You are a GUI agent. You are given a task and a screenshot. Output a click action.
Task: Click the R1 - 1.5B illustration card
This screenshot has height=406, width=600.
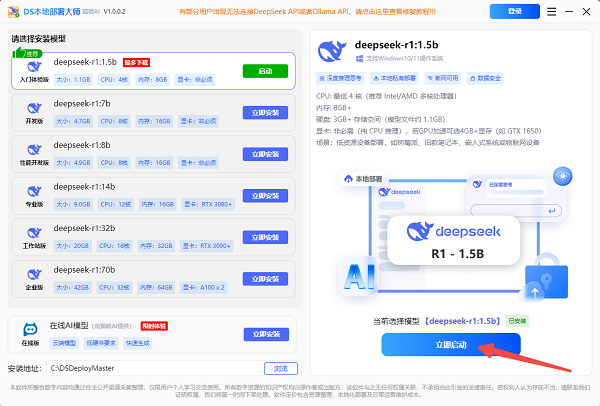tap(453, 241)
